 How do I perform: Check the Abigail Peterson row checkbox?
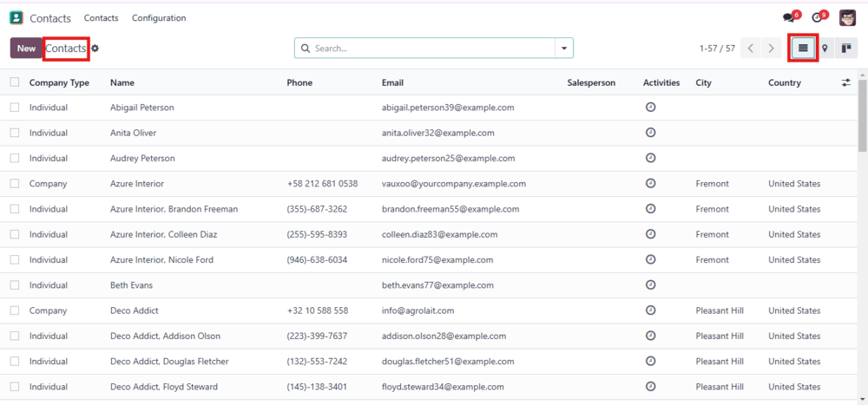15,108
